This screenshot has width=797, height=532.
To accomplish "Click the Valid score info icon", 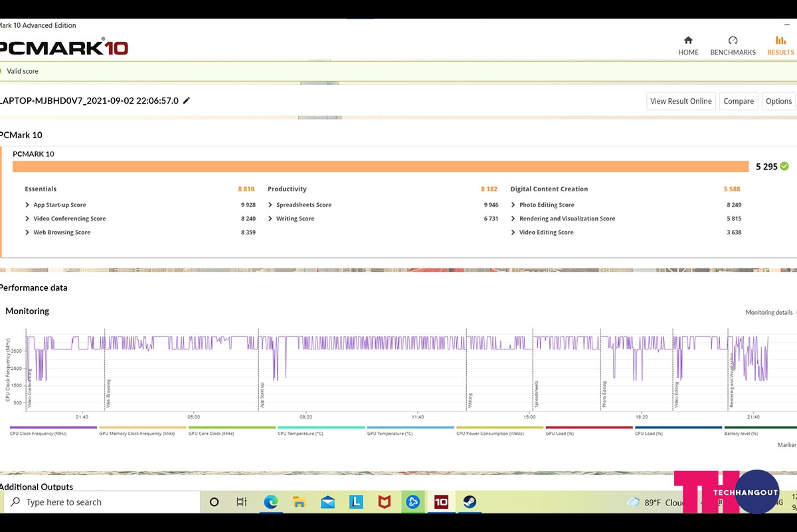I will click(0, 71).
